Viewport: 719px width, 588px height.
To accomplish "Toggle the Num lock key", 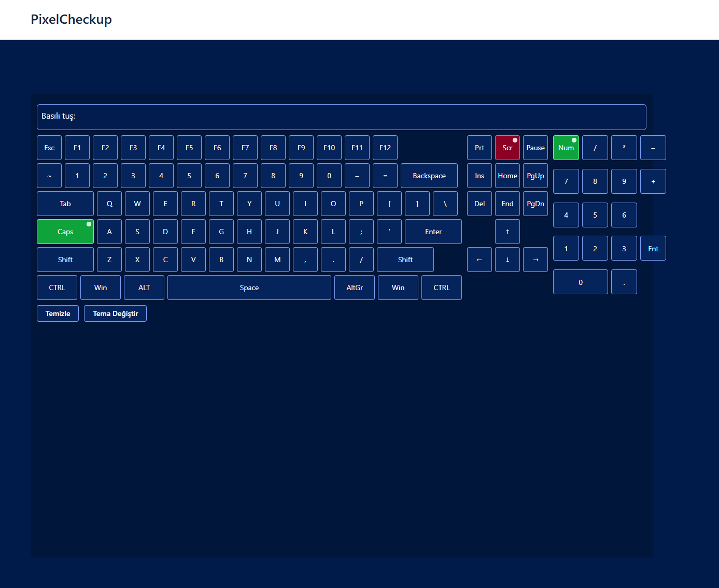I will coord(566,148).
